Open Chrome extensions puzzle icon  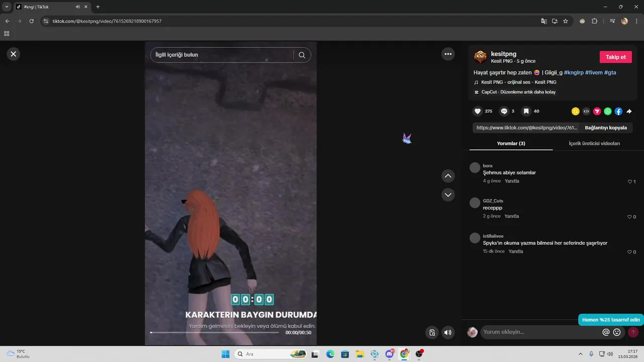(x=595, y=21)
